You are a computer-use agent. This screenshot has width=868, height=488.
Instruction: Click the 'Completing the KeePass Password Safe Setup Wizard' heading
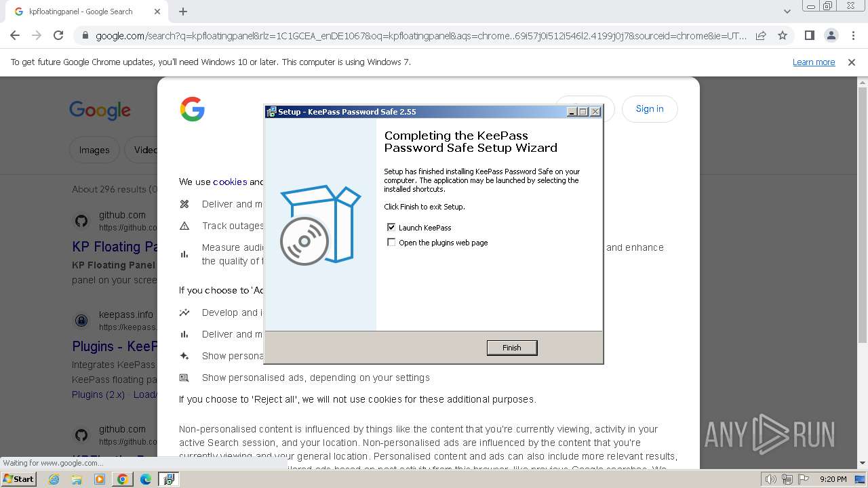[471, 142]
